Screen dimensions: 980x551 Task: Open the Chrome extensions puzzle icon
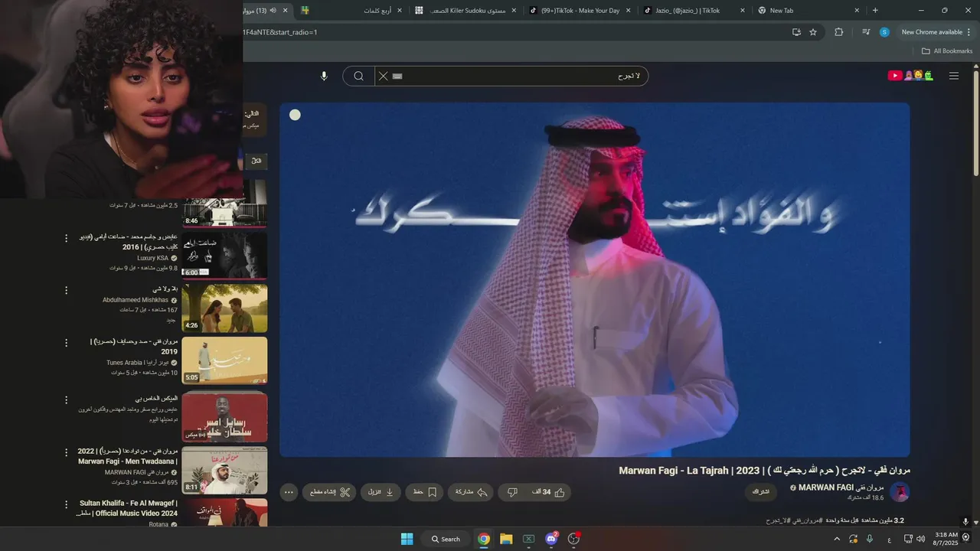click(x=838, y=32)
